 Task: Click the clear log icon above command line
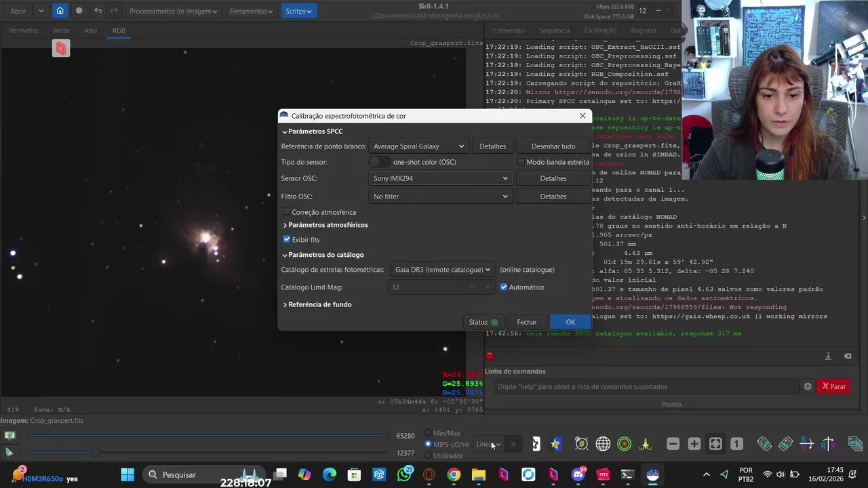(x=848, y=356)
